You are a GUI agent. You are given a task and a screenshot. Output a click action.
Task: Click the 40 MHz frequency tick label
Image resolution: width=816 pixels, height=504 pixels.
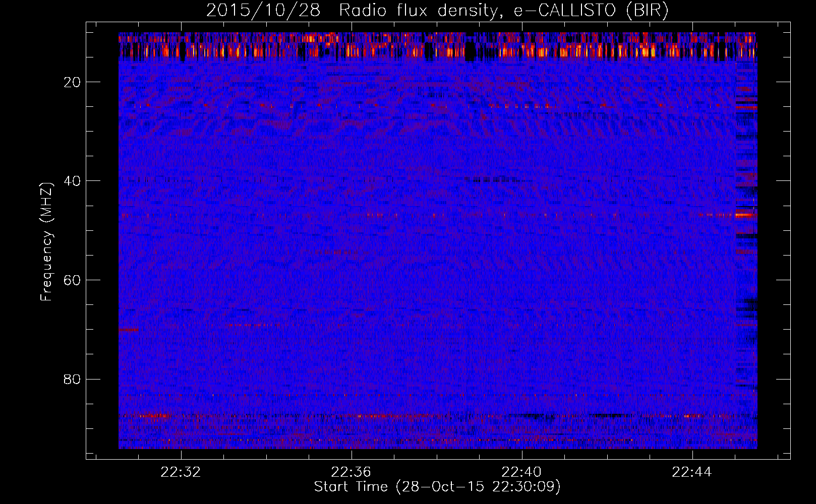[72, 181]
